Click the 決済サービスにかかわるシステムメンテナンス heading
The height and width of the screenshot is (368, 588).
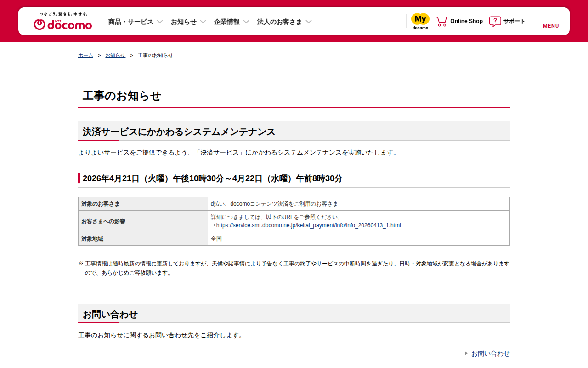pyautogui.click(x=179, y=132)
